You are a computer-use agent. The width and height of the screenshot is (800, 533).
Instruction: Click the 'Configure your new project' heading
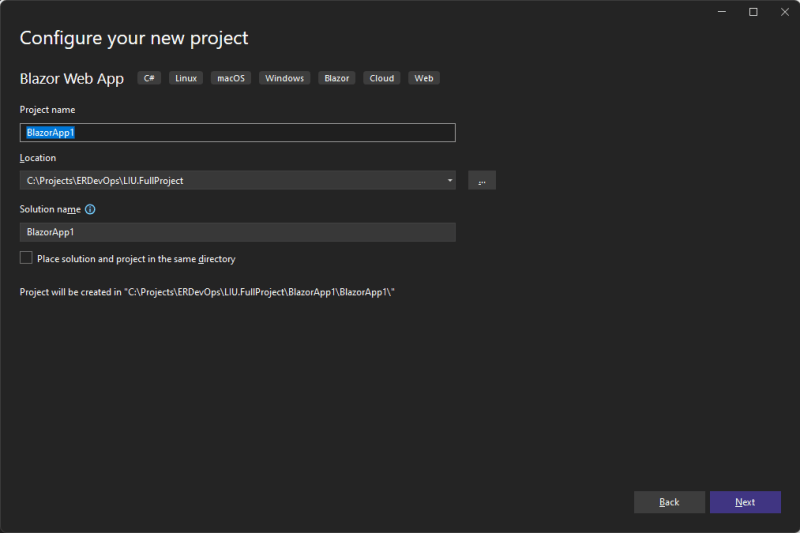(134, 39)
